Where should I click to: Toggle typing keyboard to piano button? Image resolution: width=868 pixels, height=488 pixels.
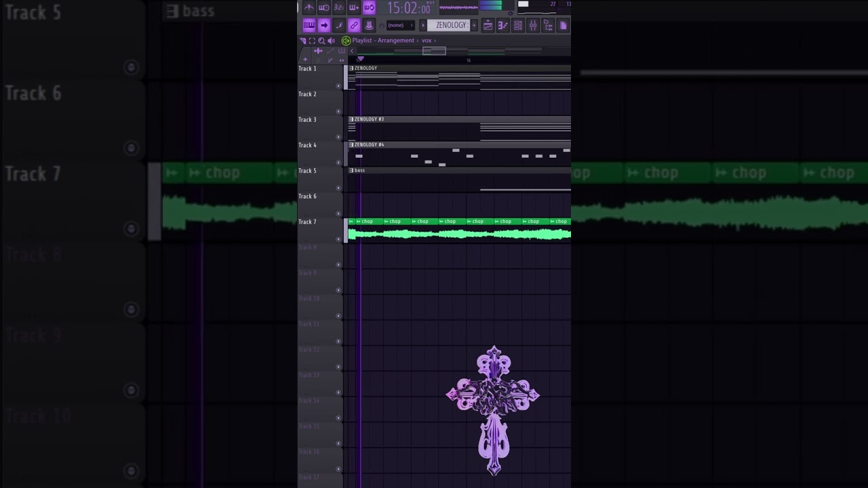[309, 25]
